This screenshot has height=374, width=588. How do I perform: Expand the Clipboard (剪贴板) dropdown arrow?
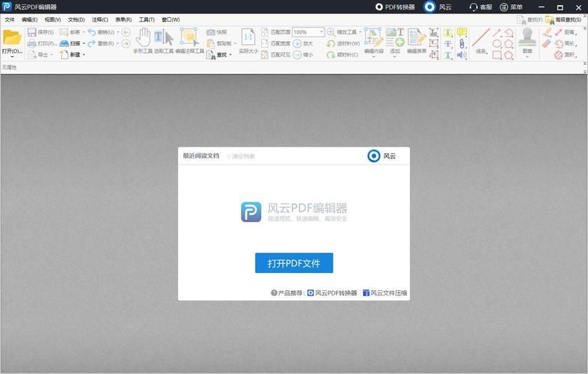(x=235, y=43)
